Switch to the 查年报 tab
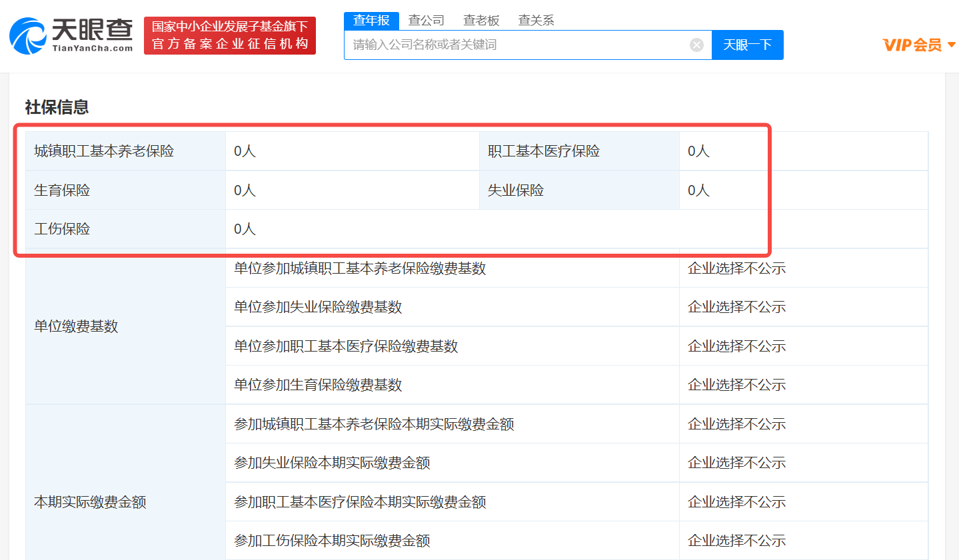This screenshot has height=560, width=959. tap(371, 21)
